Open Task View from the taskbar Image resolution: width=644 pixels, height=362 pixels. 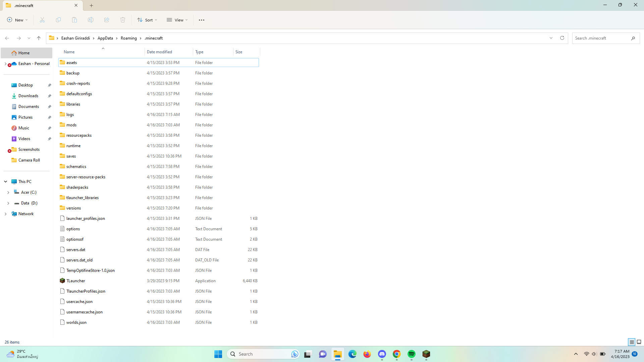[308, 354]
